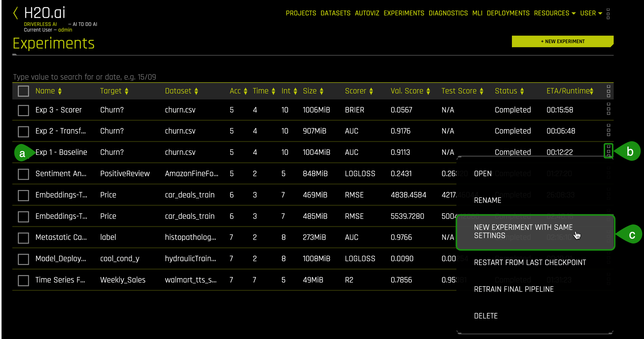The width and height of the screenshot is (644, 339).
Task: Sort by Size using its sort arrows
Action: tap(321, 91)
